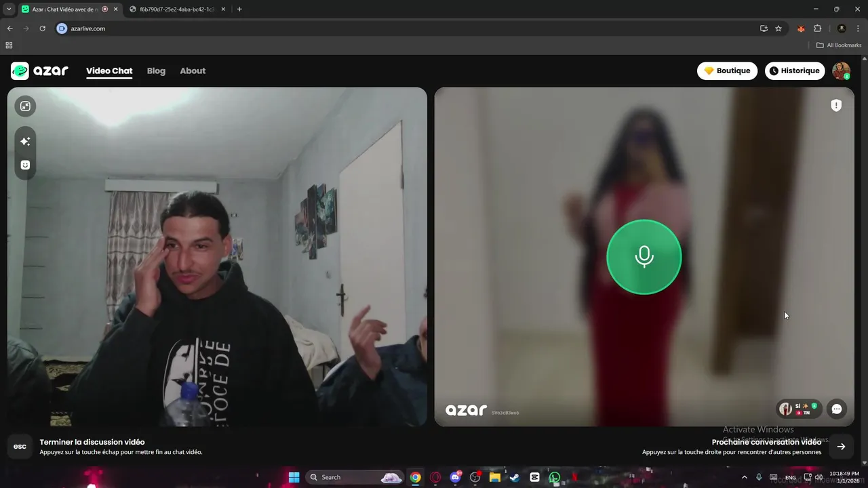Click the next conversation arrow button

point(841,446)
